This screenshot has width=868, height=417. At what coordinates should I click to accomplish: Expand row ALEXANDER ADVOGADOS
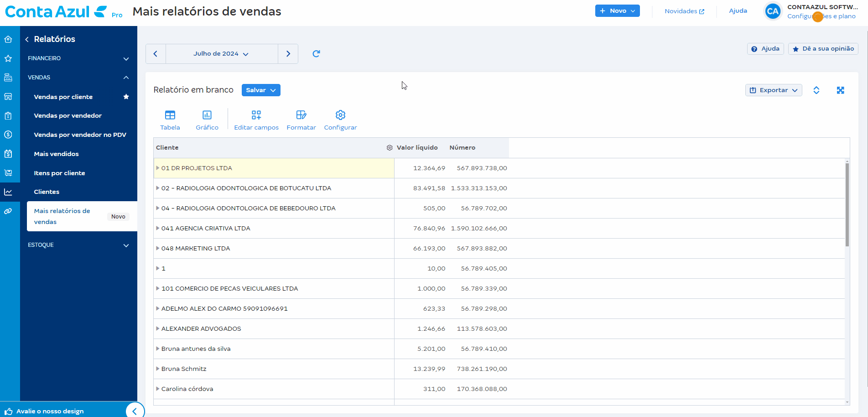[x=158, y=328]
